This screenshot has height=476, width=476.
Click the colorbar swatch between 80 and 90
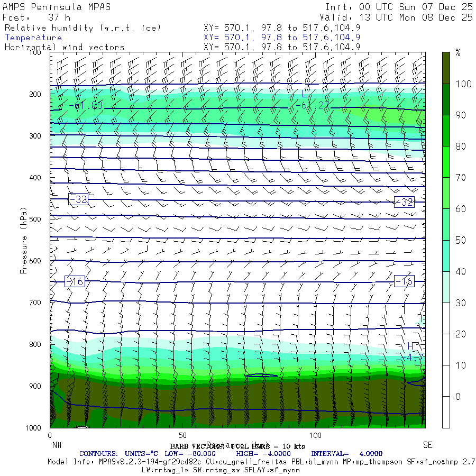coord(446,131)
